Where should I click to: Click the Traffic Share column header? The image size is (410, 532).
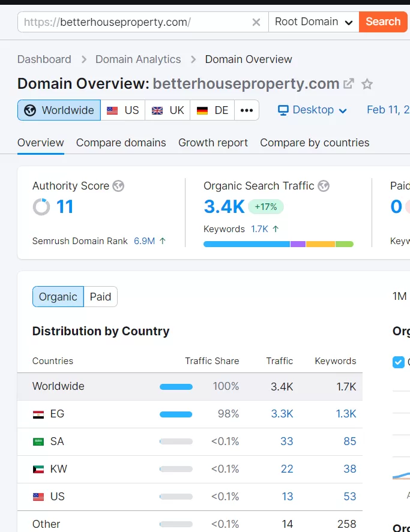click(212, 361)
